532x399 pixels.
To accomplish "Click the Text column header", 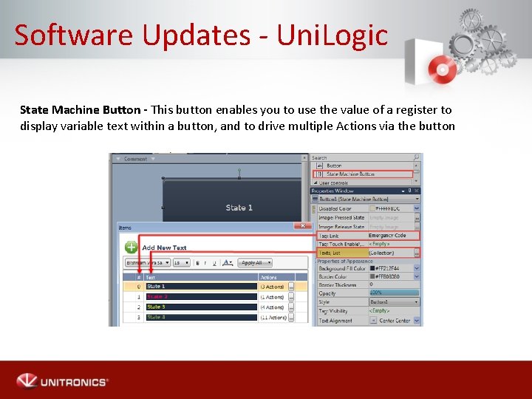I will (x=201, y=277).
